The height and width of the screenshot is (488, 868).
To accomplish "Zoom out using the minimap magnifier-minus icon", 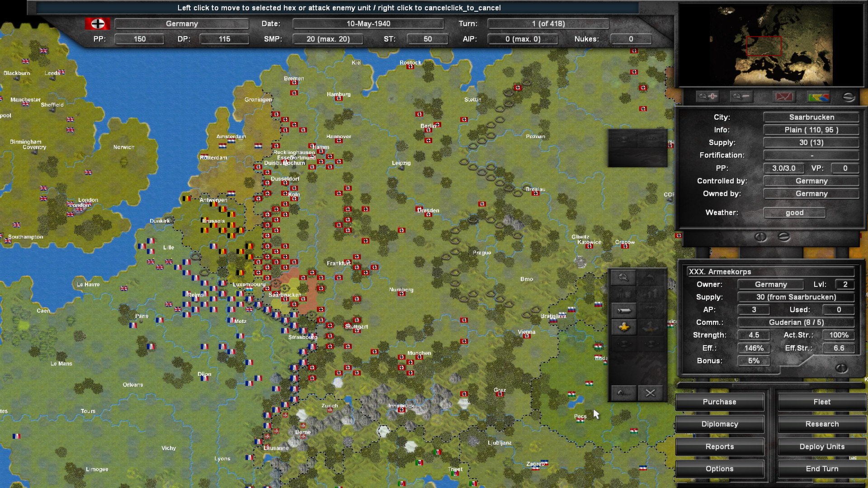I will [741, 96].
